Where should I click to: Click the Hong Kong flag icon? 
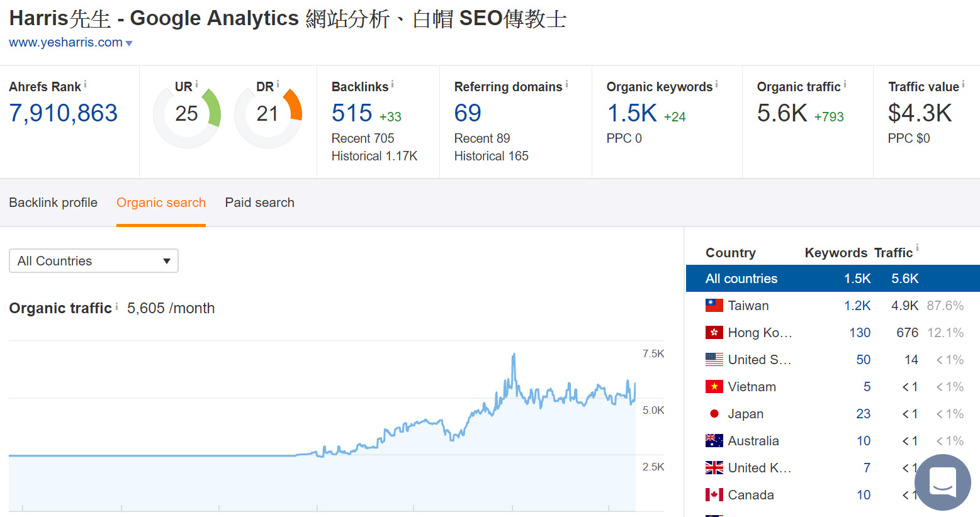tap(714, 333)
